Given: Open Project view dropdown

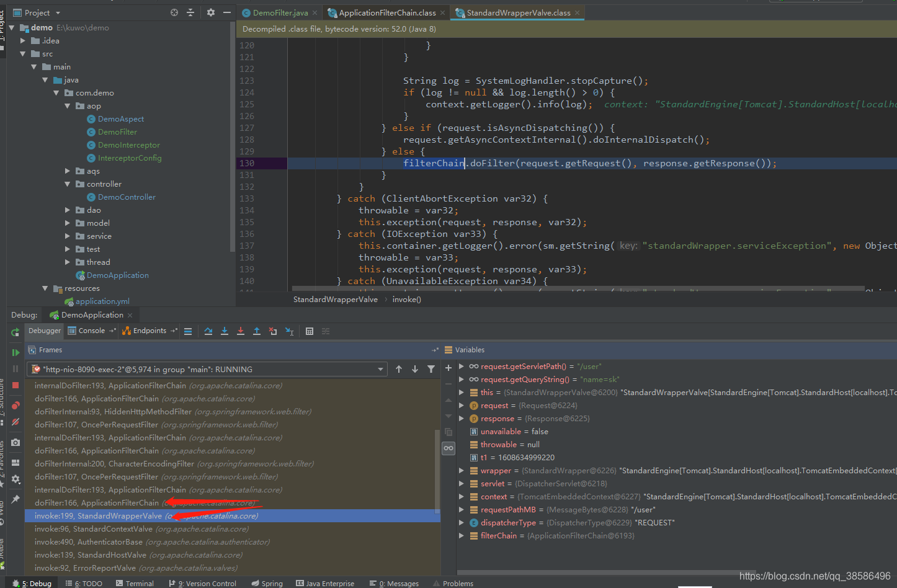Looking at the screenshot, I should pyautogui.click(x=37, y=12).
